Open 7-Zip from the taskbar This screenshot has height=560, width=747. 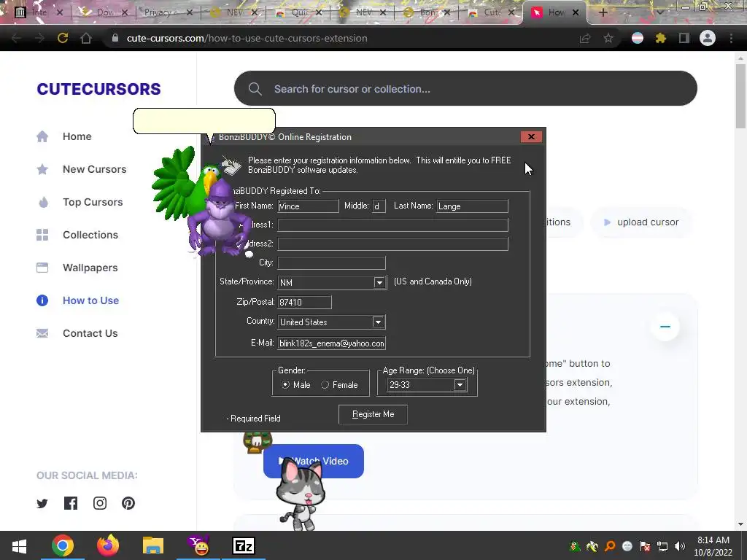[244, 545]
